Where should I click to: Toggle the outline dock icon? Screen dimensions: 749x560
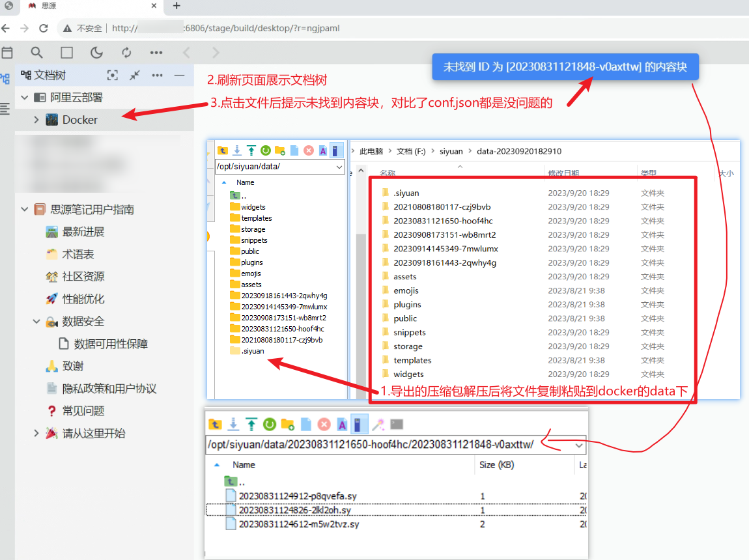click(x=5, y=109)
